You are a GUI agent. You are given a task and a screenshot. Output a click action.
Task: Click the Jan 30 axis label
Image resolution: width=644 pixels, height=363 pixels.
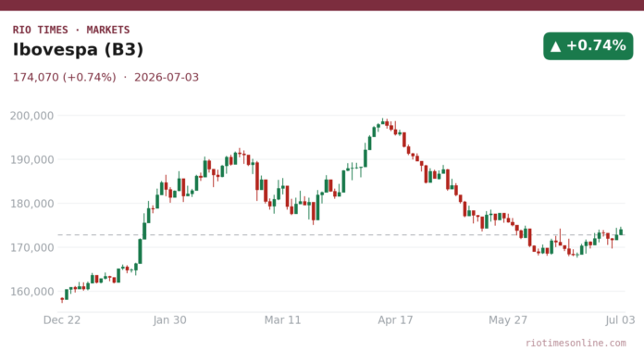(x=169, y=319)
